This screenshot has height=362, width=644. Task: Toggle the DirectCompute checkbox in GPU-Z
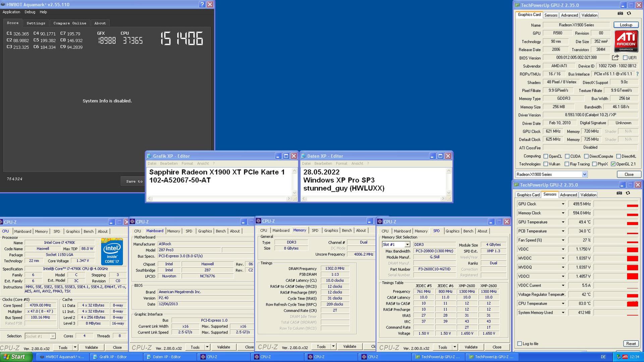(x=586, y=156)
